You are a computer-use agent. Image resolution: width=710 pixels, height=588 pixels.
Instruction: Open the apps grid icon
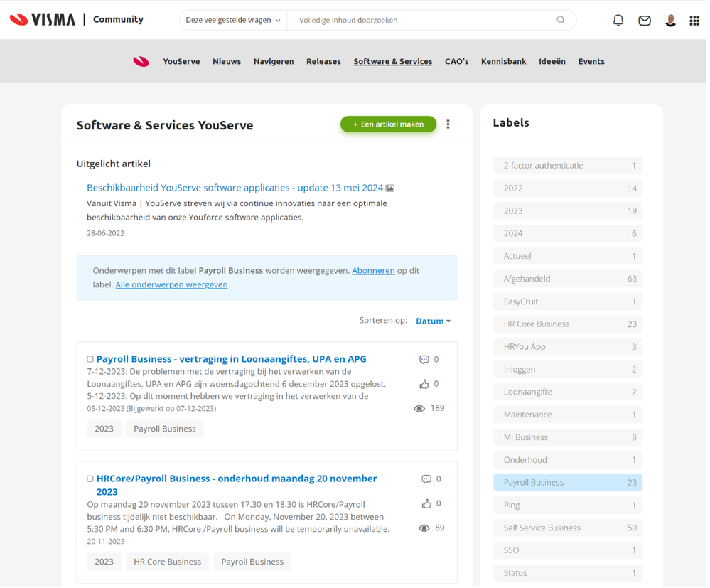click(x=694, y=21)
